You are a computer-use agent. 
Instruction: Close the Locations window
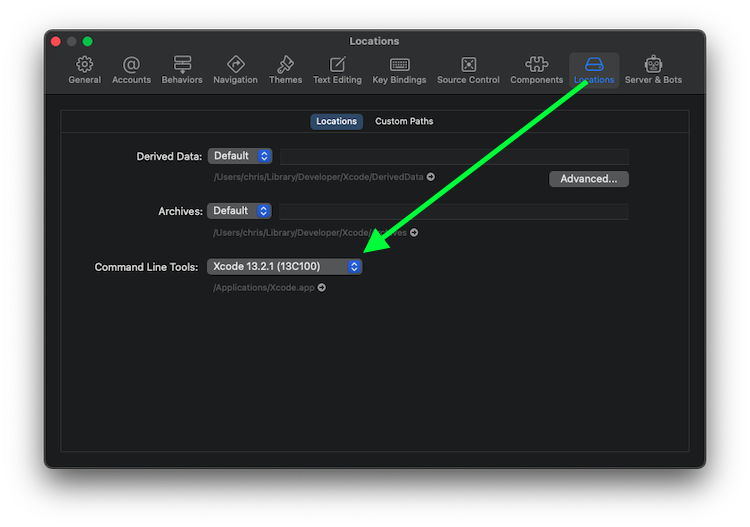tap(56, 42)
